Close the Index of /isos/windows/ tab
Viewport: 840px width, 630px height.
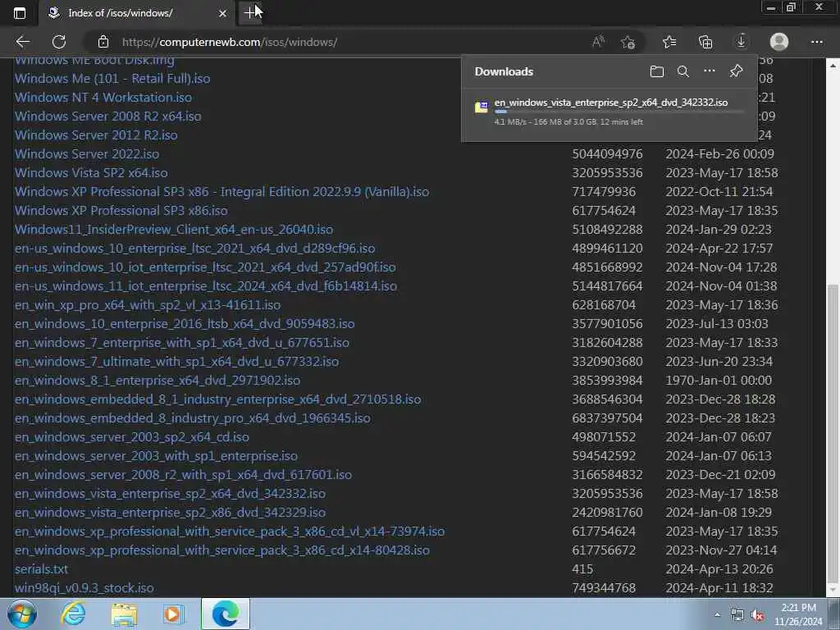(x=223, y=13)
